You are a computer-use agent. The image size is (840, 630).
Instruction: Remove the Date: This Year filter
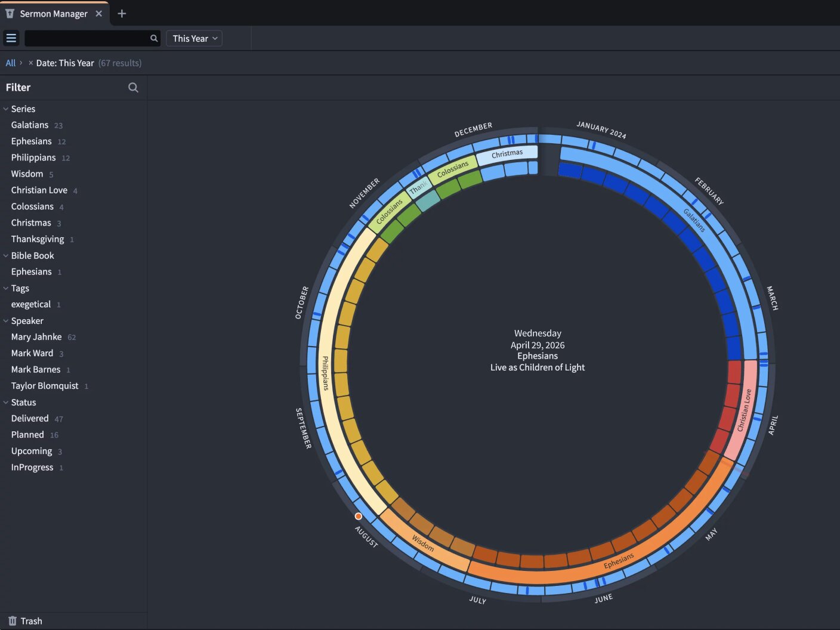coord(31,63)
